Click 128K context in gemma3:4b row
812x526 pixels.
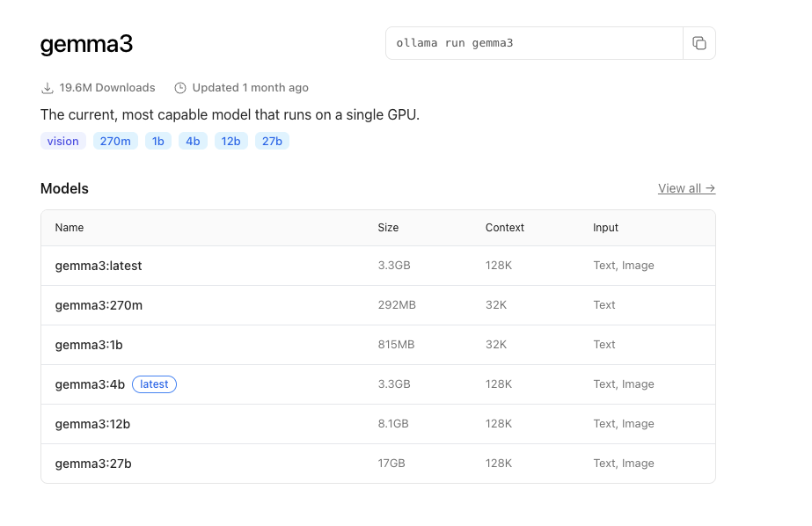pyautogui.click(x=499, y=384)
